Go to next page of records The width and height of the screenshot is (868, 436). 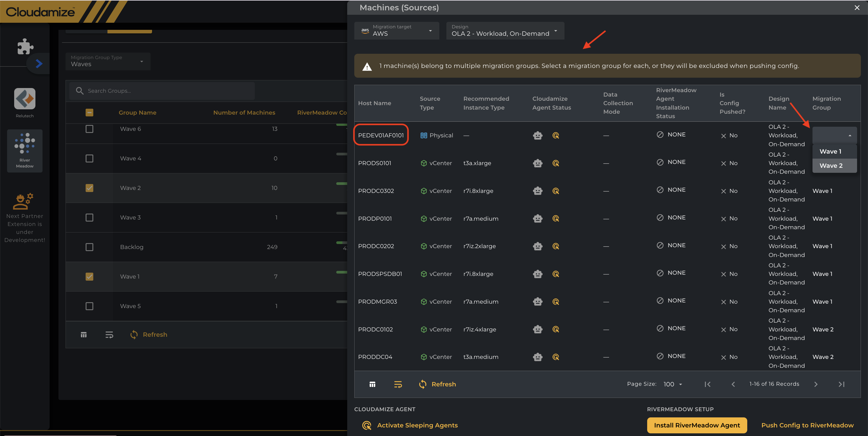click(816, 384)
